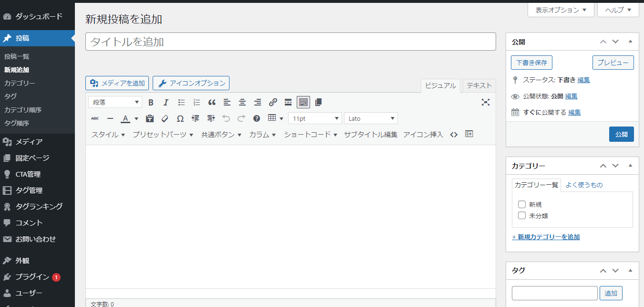Check the 新規 category checkbox
This screenshot has height=307, width=644.
[521, 204]
